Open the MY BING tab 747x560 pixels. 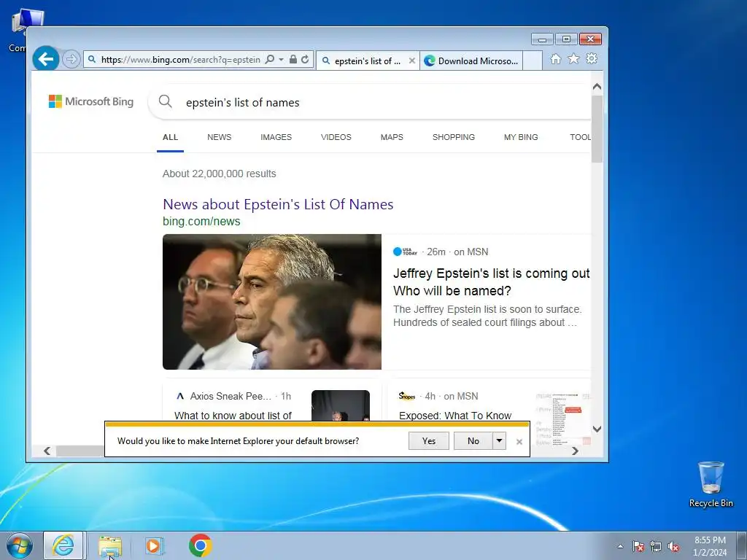(521, 137)
